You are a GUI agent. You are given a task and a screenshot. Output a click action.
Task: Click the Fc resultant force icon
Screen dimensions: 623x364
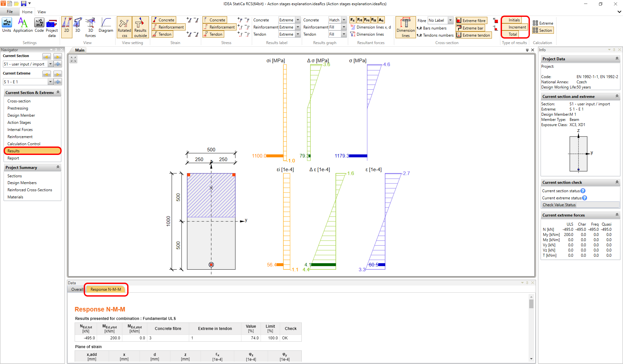(x=352, y=20)
